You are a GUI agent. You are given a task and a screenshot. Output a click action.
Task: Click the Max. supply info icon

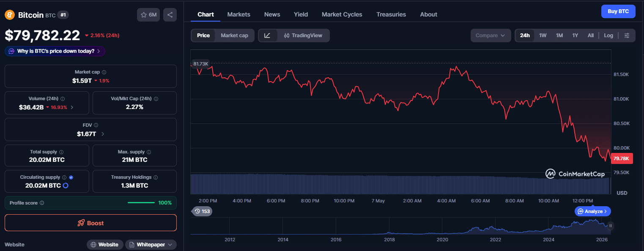(149, 152)
